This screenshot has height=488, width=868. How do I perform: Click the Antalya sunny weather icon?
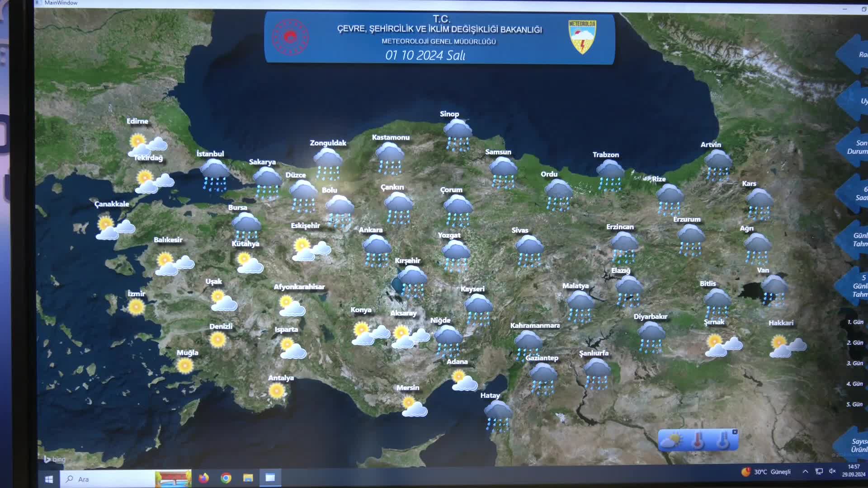coord(277,390)
